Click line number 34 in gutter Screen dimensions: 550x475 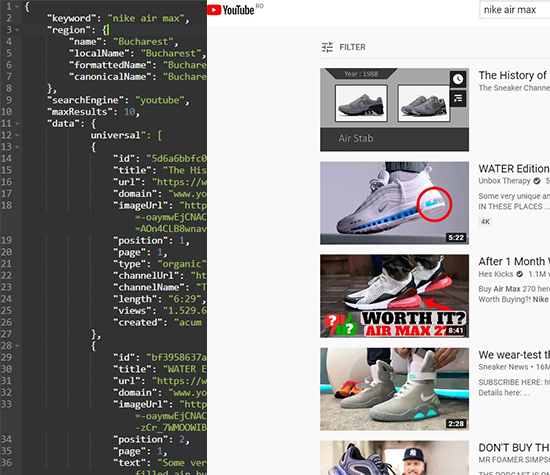6,439
